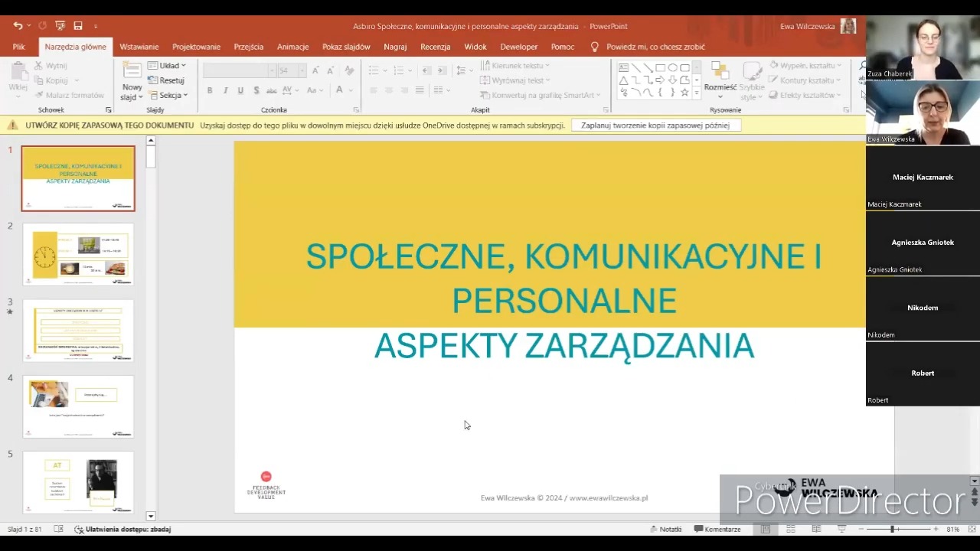Start slideshow icon in status bar
Image resolution: width=980 pixels, height=551 pixels.
(x=841, y=529)
